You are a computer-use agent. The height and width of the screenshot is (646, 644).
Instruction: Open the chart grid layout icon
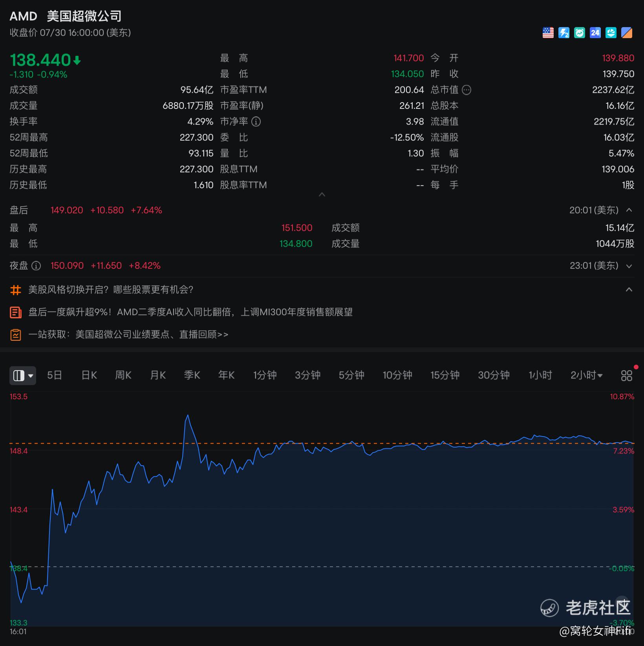pos(627,376)
